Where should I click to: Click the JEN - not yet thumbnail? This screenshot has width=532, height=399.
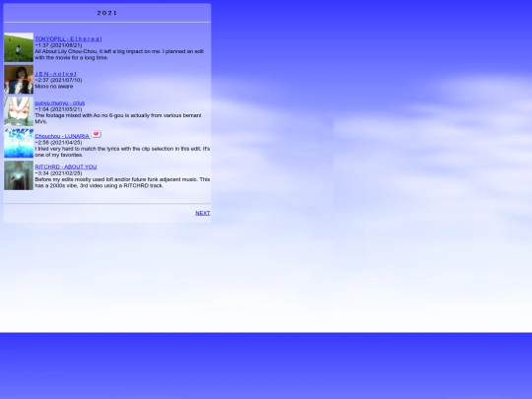click(x=19, y=80)
